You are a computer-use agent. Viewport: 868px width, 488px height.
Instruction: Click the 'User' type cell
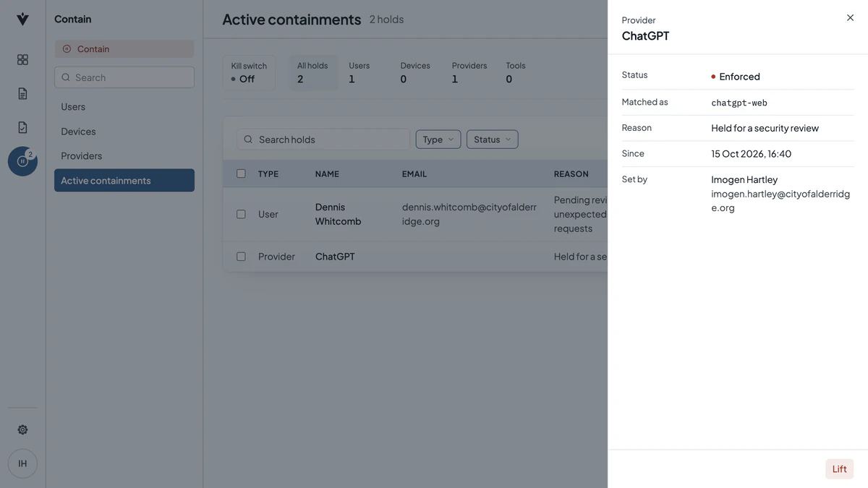[268, 214]
